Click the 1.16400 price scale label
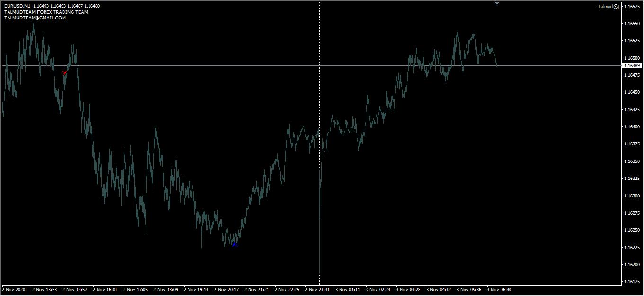The width and height of the screenshot is (644, 296). click(x=632, y=127)
